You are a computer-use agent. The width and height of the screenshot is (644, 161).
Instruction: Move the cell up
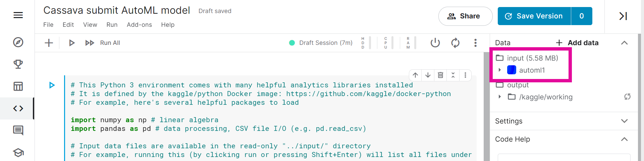click(x=415, y=75)
